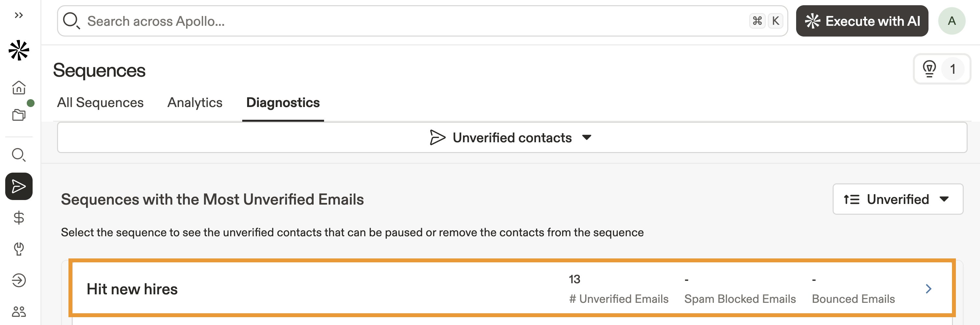
Task: Open the Home icon in sidebar
Action: 19,87
